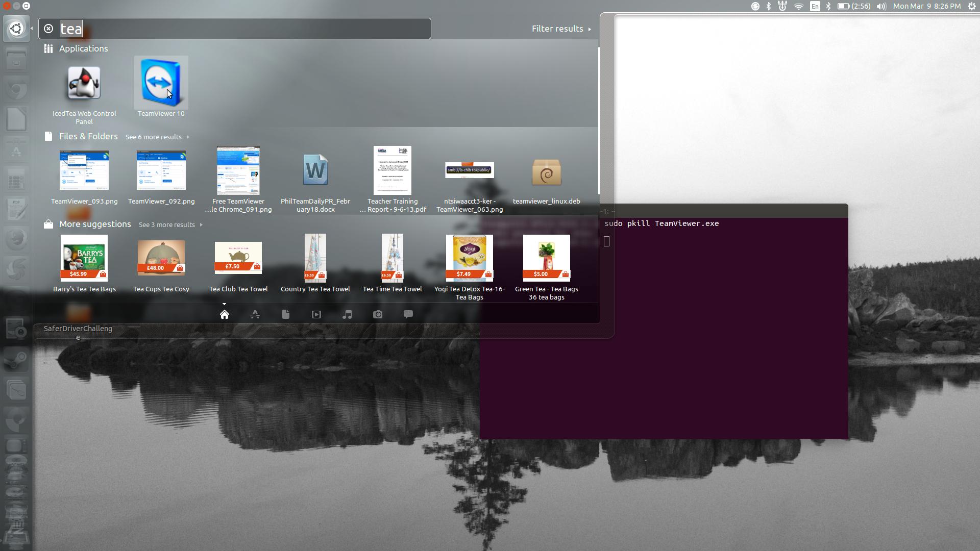Open Free TeamViewer Chrome_091.png screenshot
Image resolution: width=980 pixels, height=551 pixels.
[238, 179]
